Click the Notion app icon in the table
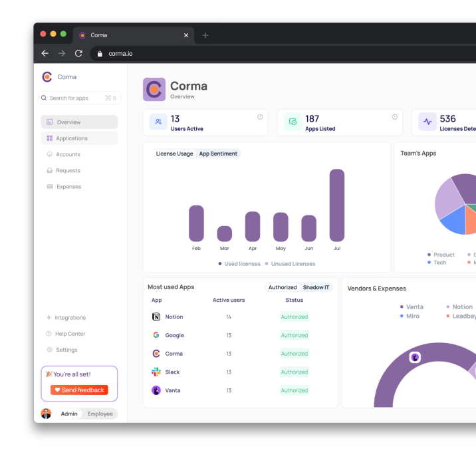 coord(156,317)
